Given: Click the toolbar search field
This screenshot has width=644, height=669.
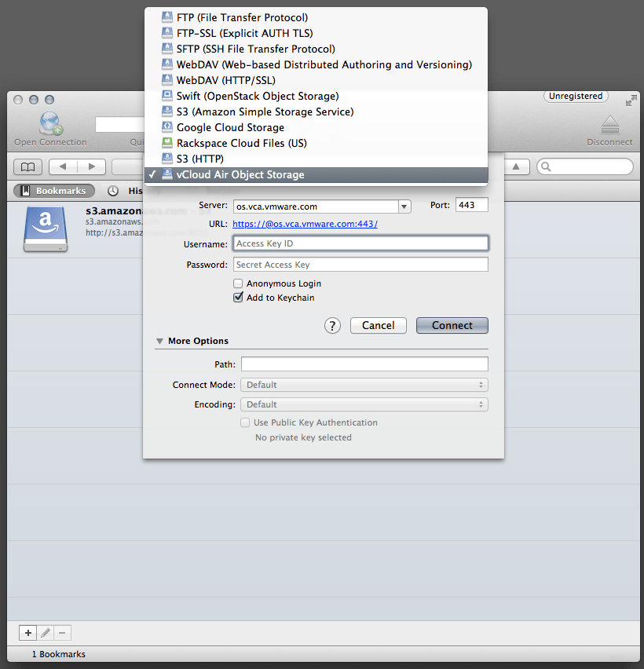Looking at the screenshot, I should [x=585, y=166].
